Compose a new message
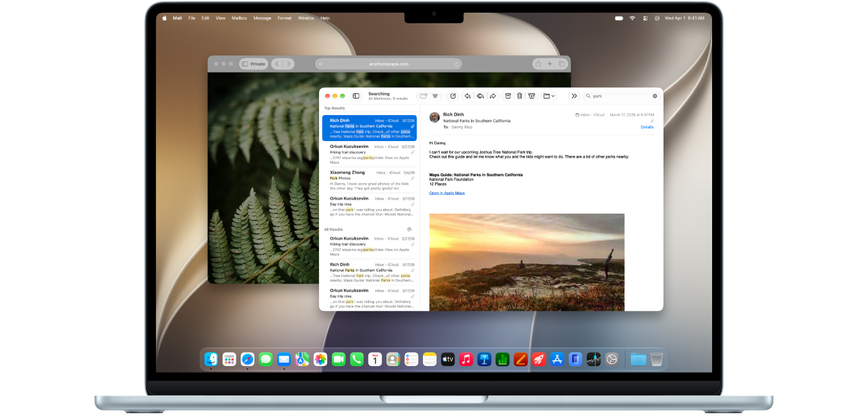The width and height of the screenshot is (868, 416). [x=453, y=96]
